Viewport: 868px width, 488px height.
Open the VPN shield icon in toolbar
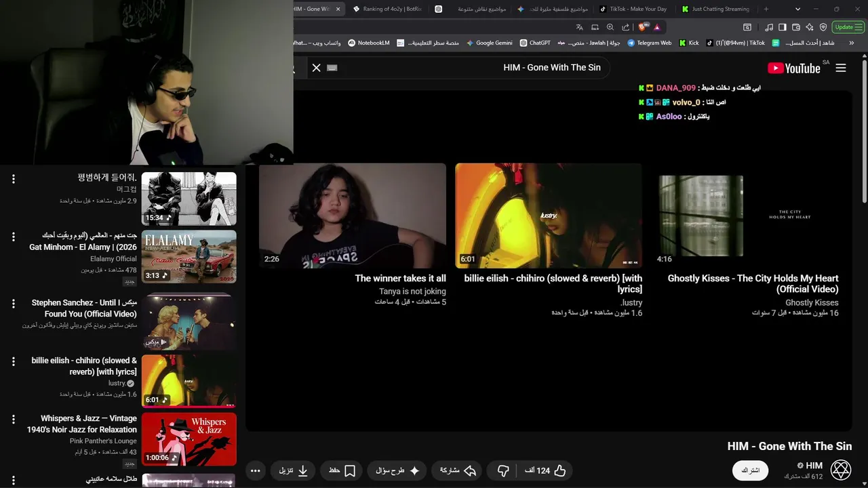[823, 27]
